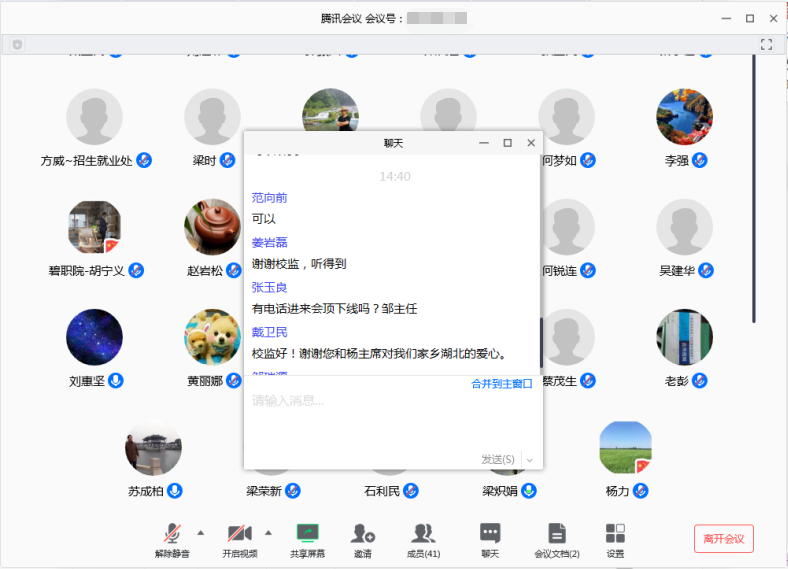
Task: Click the muted mic icon next to 蔡茂生
Action: [x=588, y=381]
